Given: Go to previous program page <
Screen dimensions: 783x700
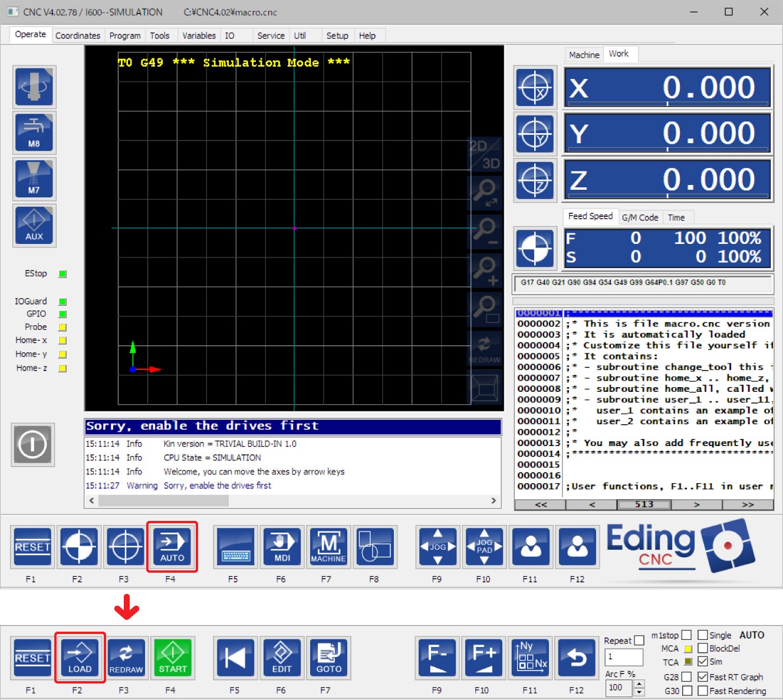Looking at the screenshot, I should (592, 505).
